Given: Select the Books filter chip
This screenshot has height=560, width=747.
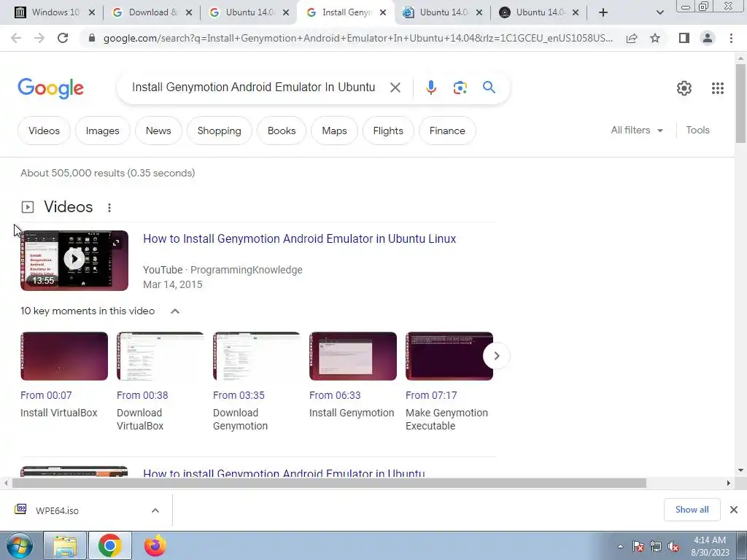Looking at the screenshot, I should (x=282, y=131).
